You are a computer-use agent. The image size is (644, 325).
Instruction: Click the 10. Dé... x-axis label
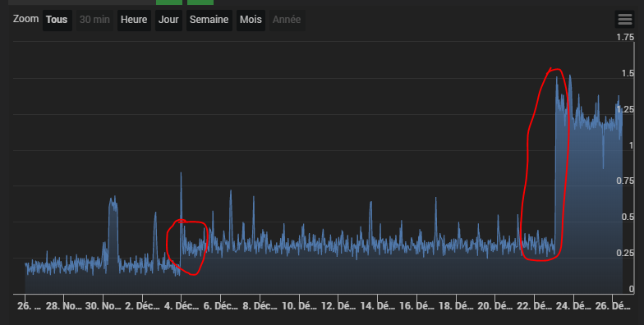pos(299,306)
